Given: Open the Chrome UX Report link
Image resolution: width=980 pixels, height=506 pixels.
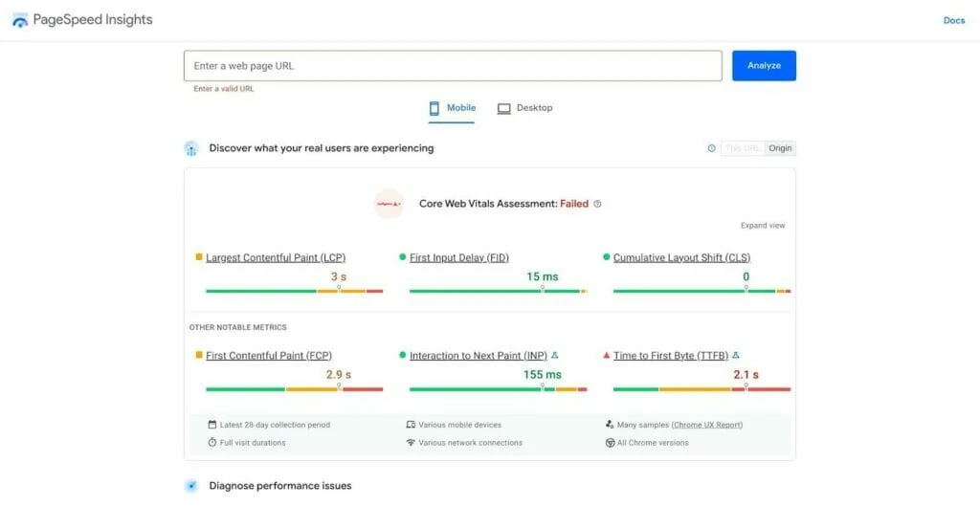Looking at the screenshot, I should click(x=707, y=425).
